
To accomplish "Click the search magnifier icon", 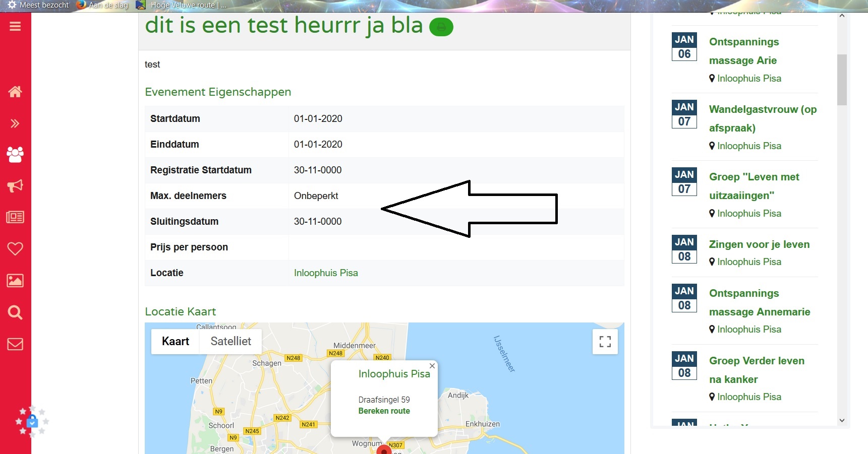I will 15,312.
